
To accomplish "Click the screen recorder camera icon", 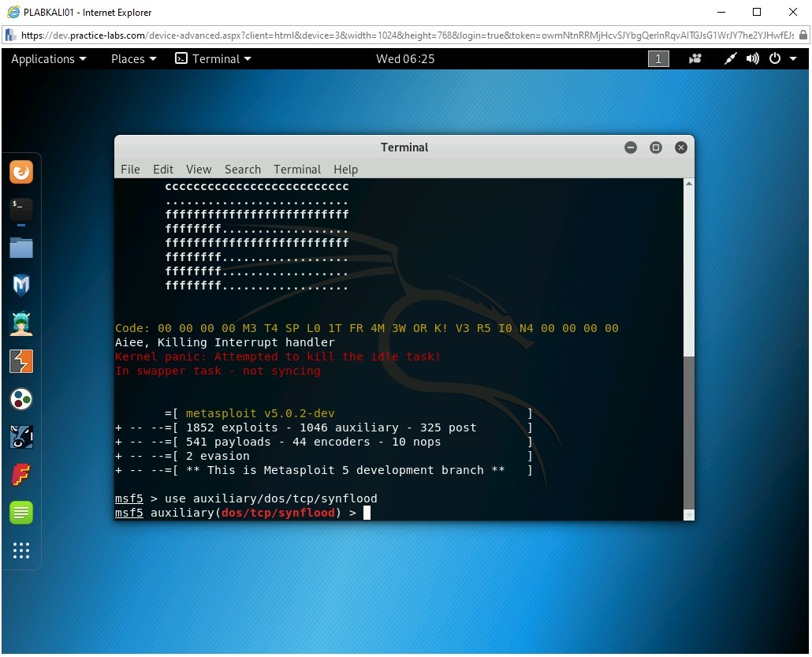I will coord(695,59).
